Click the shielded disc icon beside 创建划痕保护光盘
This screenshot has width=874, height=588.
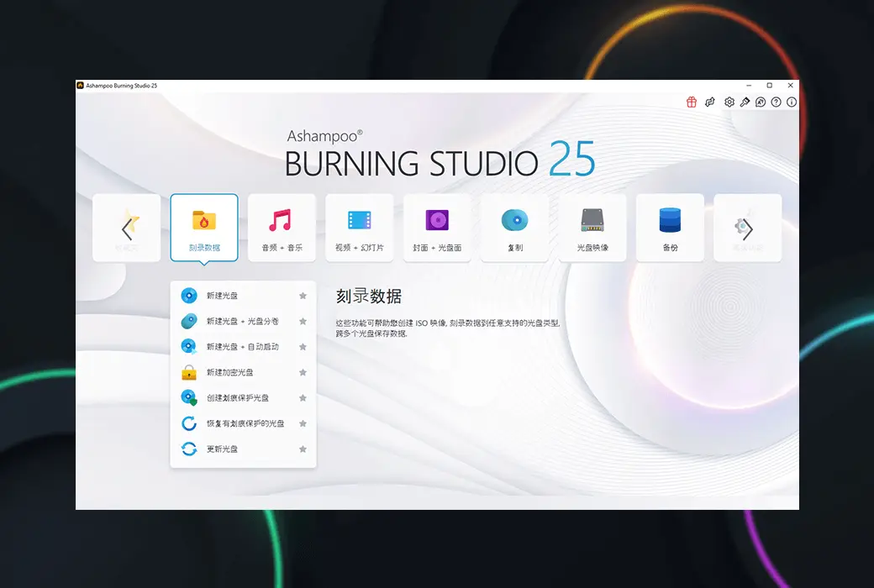pyautogui.click(x=189, y=398)
